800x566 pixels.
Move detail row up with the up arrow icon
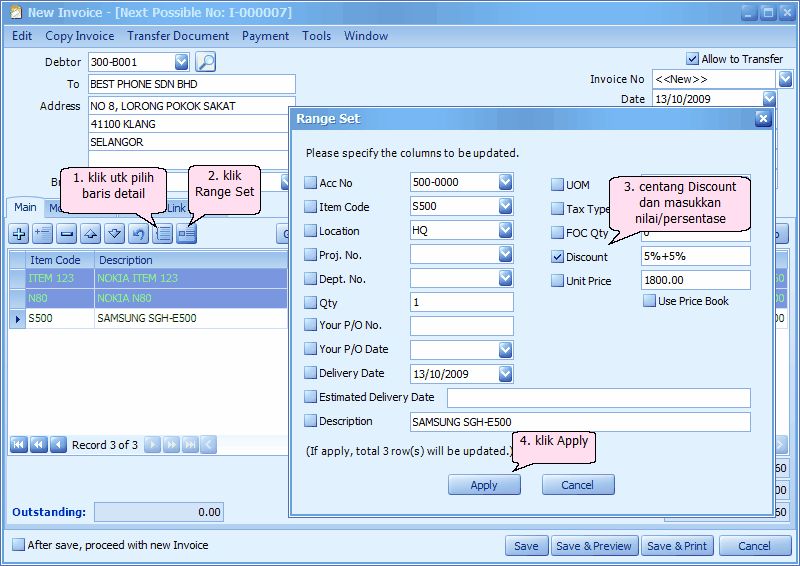91,233
